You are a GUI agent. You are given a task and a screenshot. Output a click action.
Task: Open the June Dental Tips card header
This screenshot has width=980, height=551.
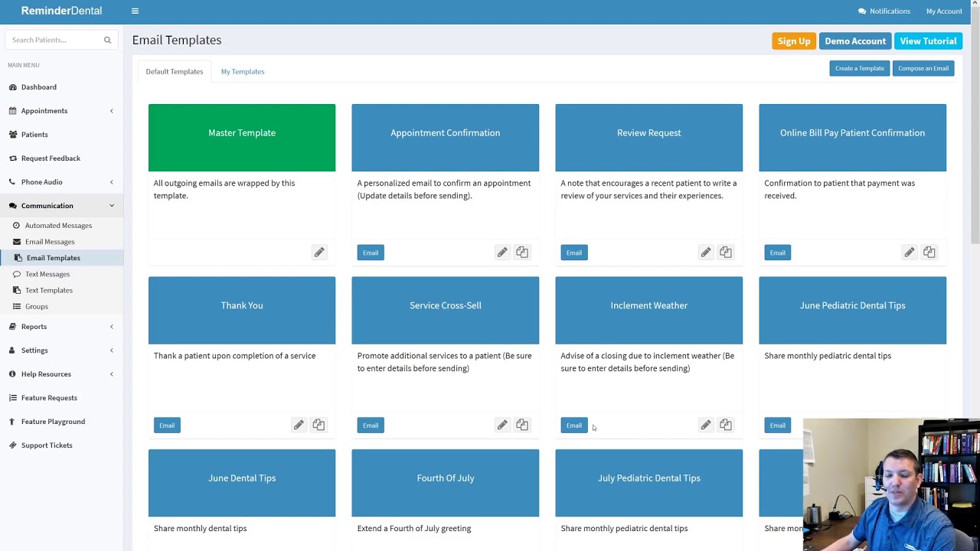[x=242, y=483]
